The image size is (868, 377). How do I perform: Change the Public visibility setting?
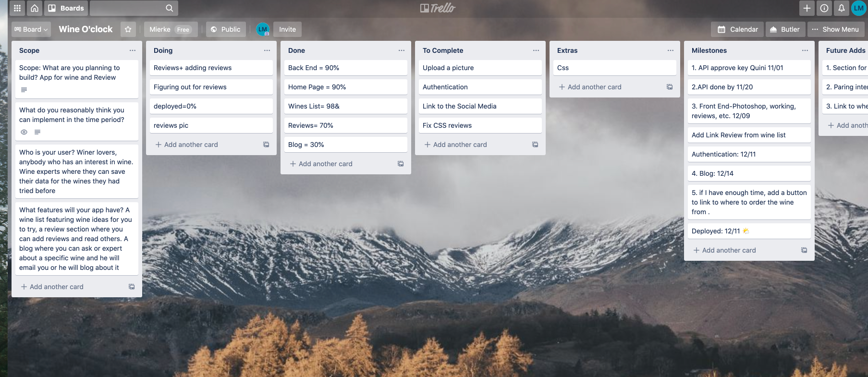click(226, 29)
